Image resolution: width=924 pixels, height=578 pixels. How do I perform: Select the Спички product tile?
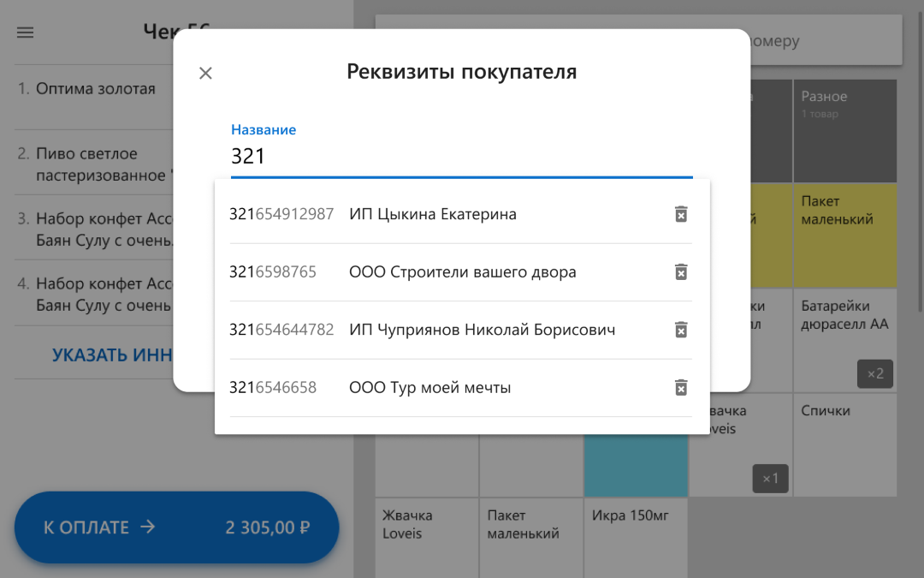[844, 445]
